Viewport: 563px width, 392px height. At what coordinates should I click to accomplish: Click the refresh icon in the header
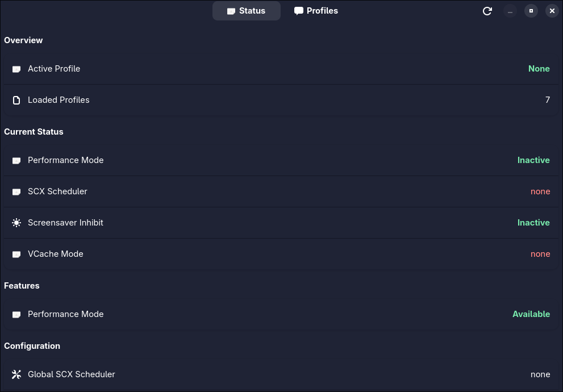coord(487,11)
